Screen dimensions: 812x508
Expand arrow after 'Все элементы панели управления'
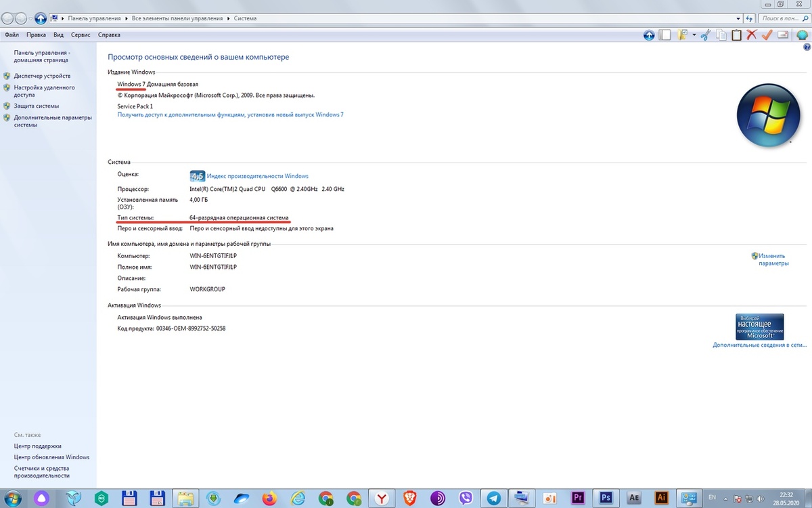(230, 18)
